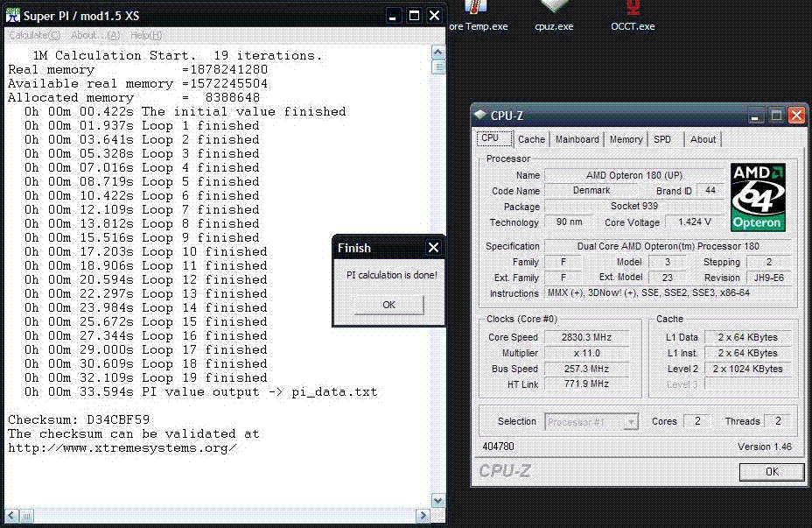The image size is (812, 528).
Task: Click the 1M Calculation Start line
Action: coord(177,55)
